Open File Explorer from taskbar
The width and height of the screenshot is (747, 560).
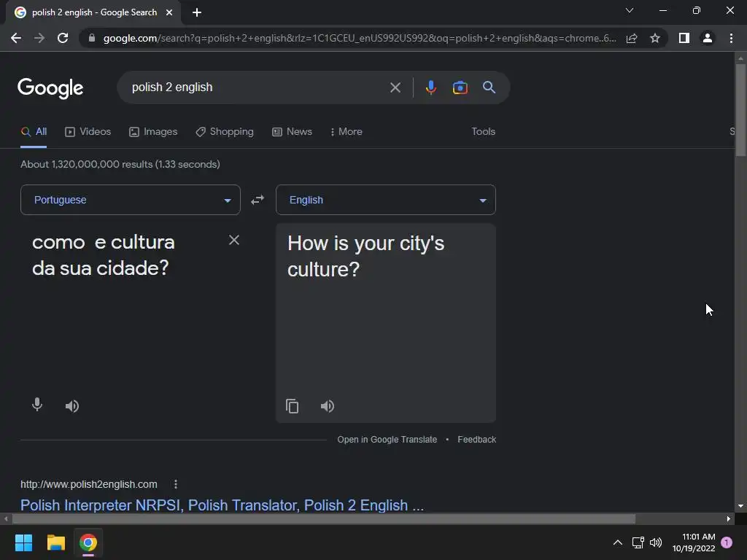(55, 542)
